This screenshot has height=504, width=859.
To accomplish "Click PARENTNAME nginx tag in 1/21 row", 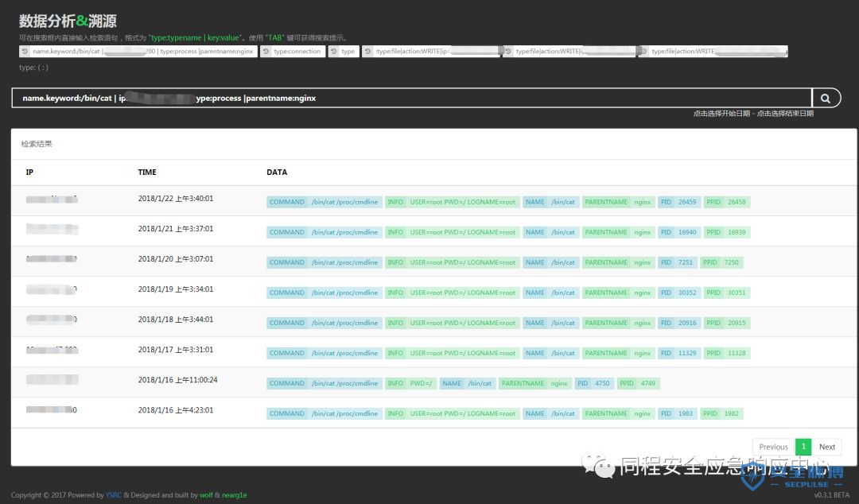I will pyautogui.click(x=618, y=232).
